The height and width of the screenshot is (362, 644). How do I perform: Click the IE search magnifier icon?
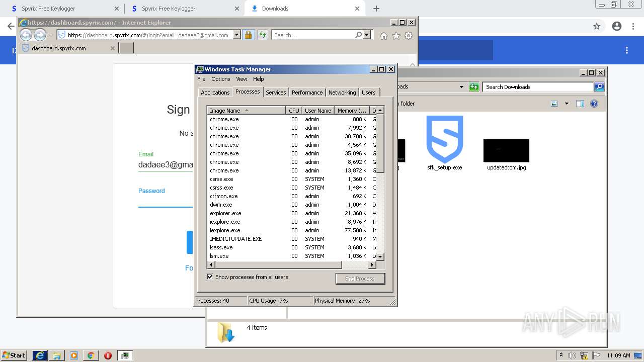pos(358,35)
